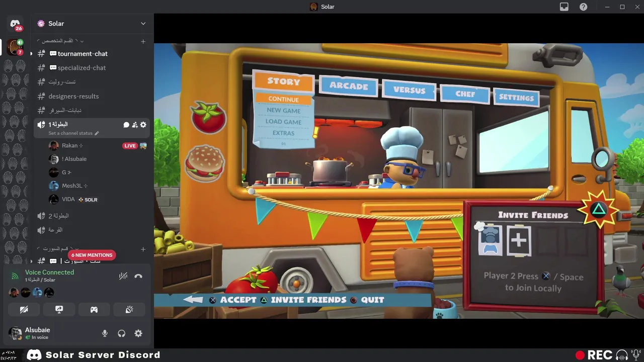Image resolution: width=644 pixels, height=362 pixels.
Task: Edit channel status pencil icon
Action: click(97, 133)
